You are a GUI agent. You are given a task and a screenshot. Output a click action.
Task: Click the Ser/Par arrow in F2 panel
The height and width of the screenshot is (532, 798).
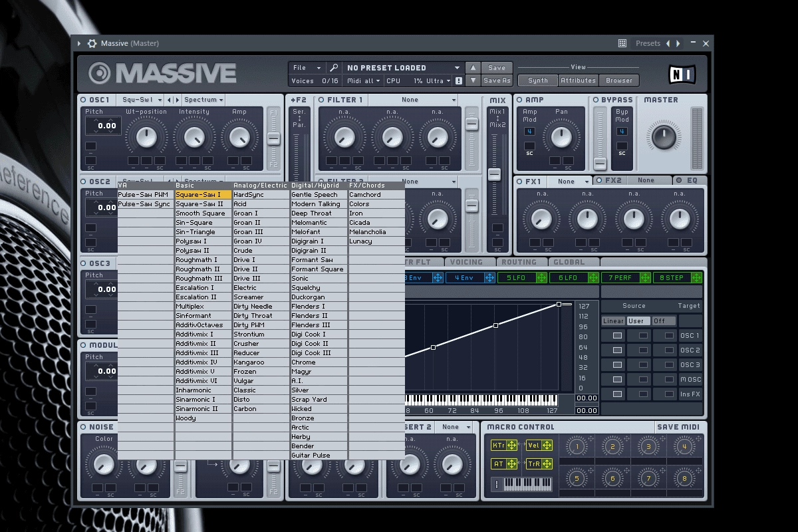pyautogui.click(x=299, y=118)
